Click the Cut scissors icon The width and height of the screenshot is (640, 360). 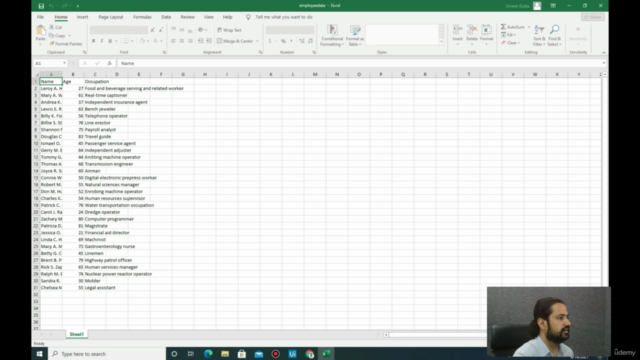click(x=52, y=27)
